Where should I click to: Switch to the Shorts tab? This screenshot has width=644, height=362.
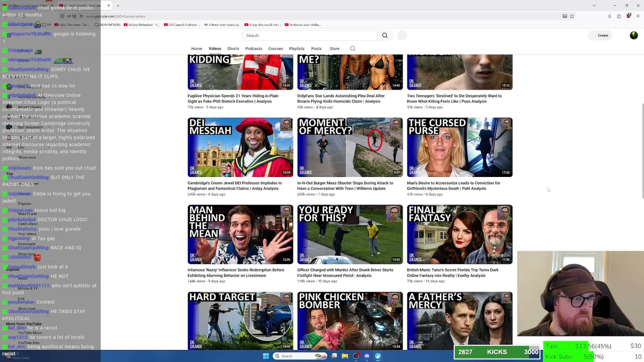(233, 49)
